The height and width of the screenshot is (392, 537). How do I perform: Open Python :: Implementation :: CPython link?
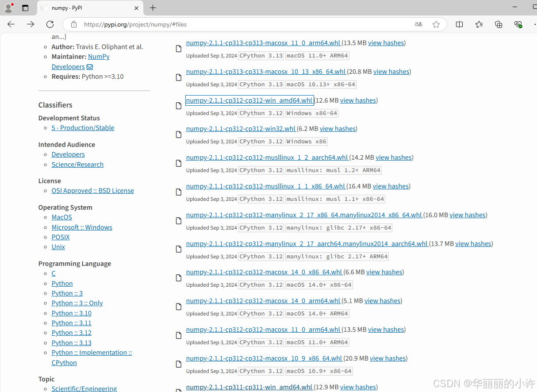pyautogui.click(x=92, y=357)
